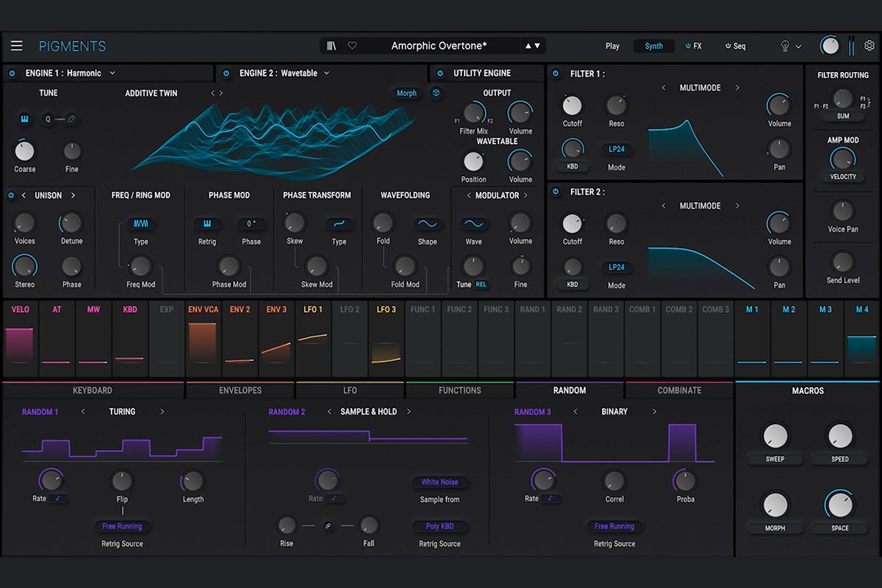The height and width of the screenshot is (588, 882).
Task: Open the Engine 2 Wavetable type dropdown
Action: tap(326, 73)
